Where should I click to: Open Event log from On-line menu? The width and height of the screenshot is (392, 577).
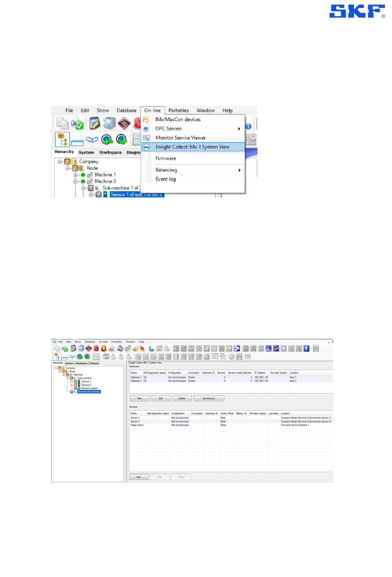click(165, 179)
